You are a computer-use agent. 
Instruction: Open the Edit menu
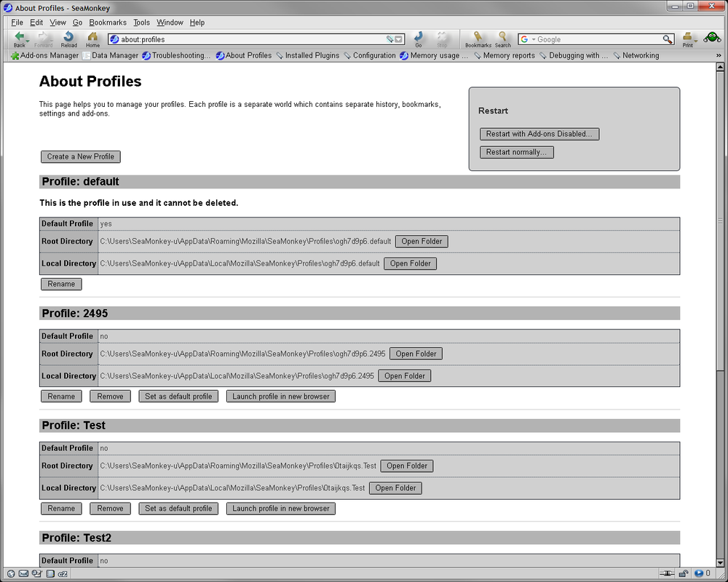tap(36, 23)
